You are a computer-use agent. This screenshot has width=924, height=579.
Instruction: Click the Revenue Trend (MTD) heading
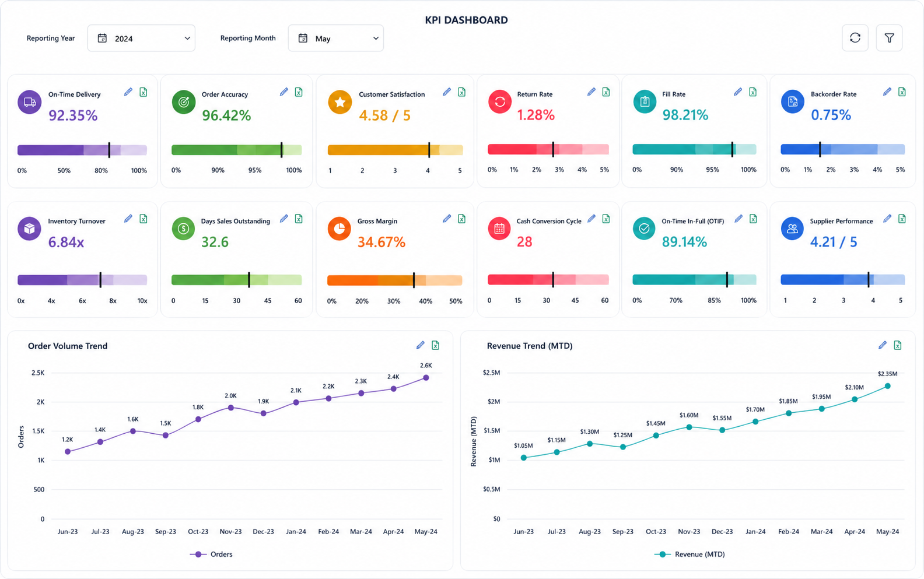tap(530, 346)
